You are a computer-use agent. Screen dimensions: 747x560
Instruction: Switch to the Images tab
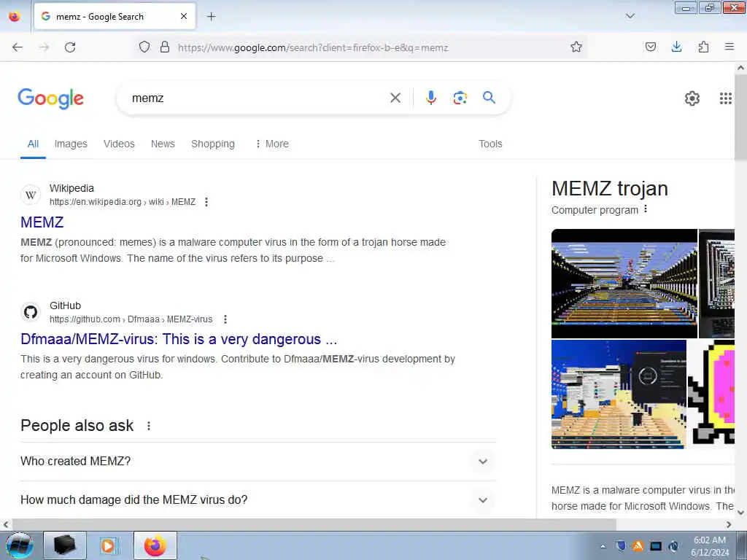(71, 144)
